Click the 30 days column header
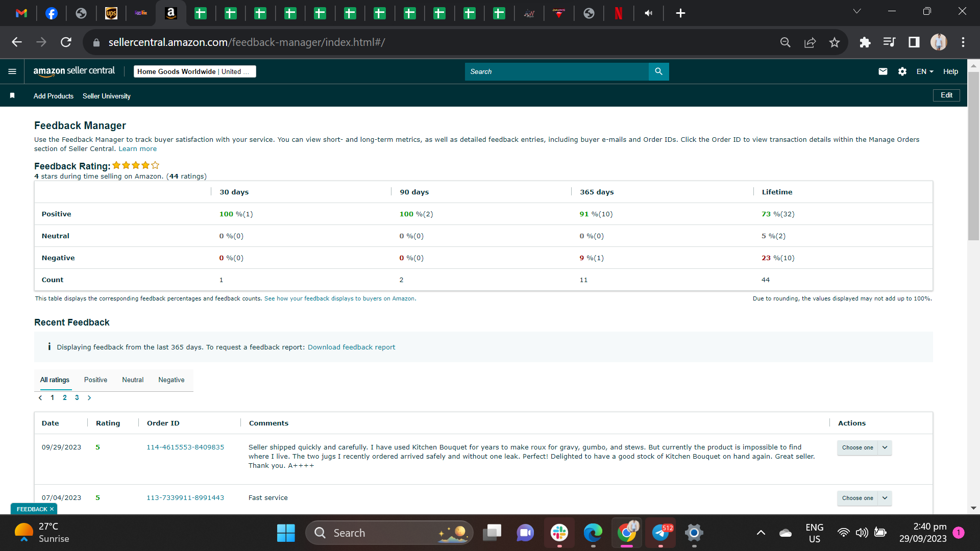 (x=234, y=192)
